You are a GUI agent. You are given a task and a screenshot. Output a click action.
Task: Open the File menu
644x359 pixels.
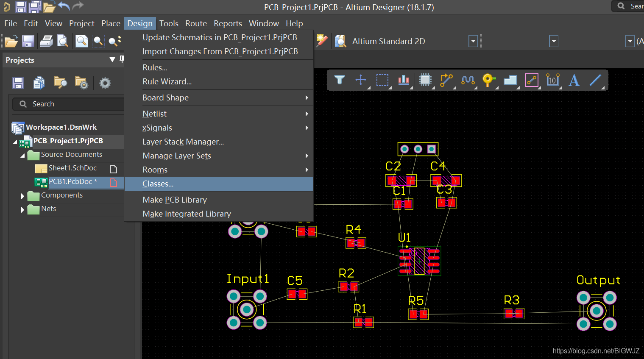pos(11,23)
